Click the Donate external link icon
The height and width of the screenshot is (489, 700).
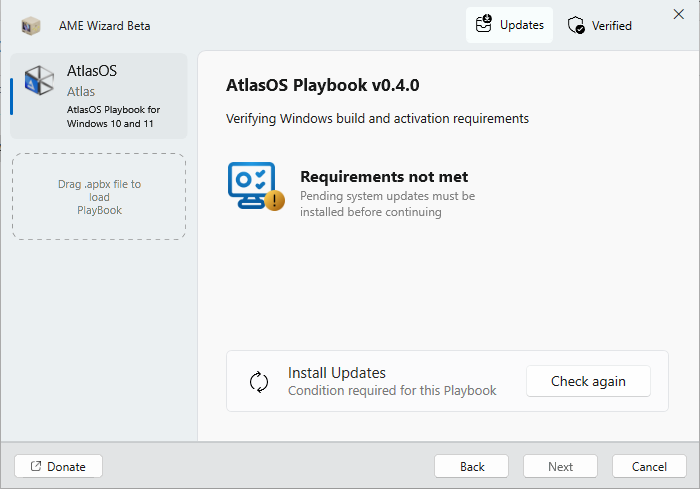(x=36, y=466)
